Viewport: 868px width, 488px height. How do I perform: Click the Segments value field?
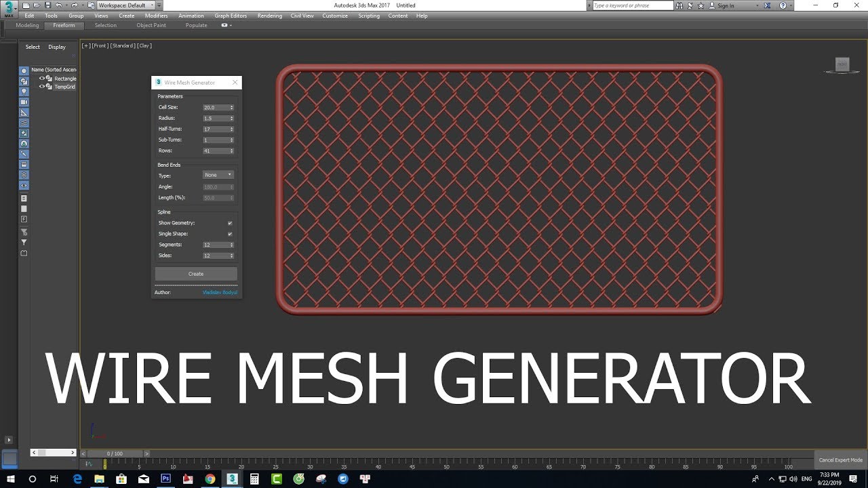pos(215,245)
